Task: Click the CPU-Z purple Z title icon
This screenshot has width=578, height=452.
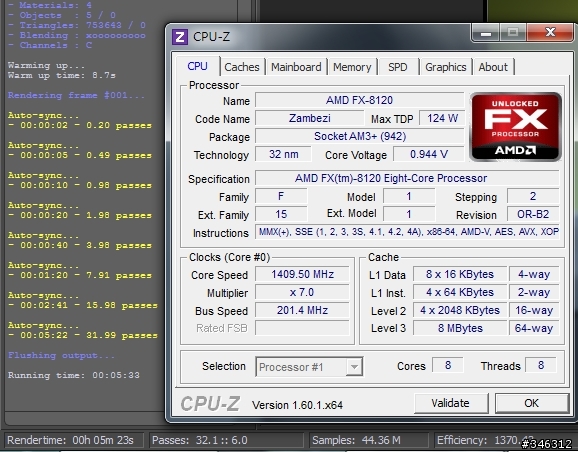Action: (x=180, y=37)
